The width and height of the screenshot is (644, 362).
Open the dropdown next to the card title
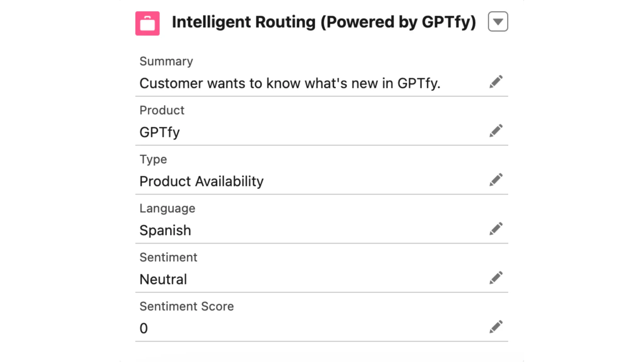pos(498,21)
